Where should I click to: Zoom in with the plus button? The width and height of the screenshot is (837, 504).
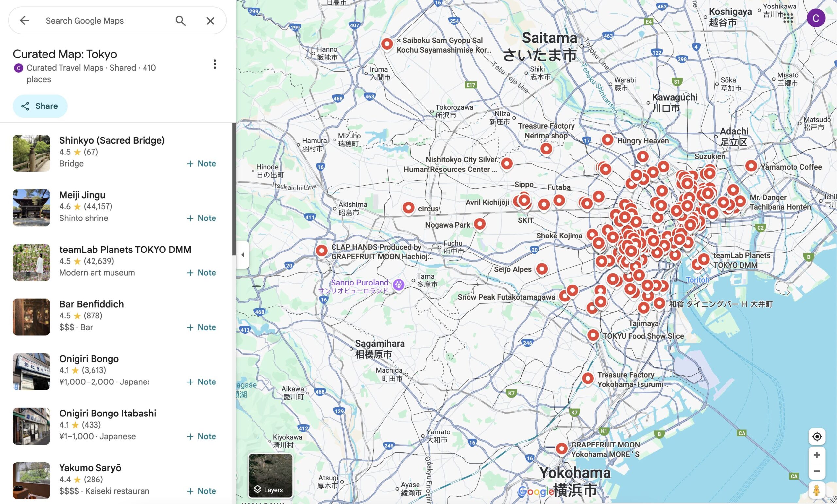pos(817,455)
